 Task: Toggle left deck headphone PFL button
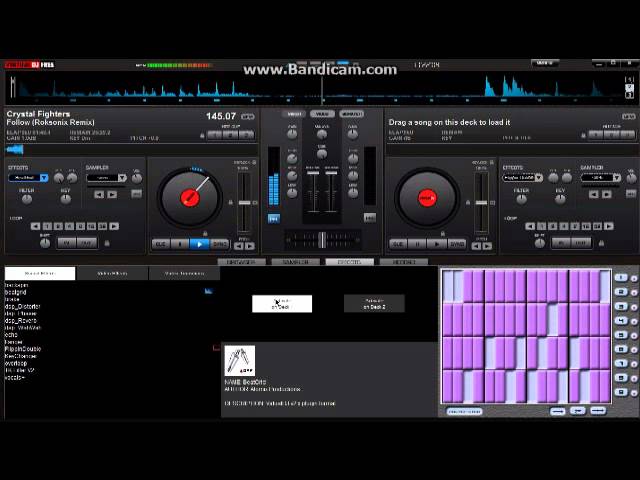(x=274, y=218)
